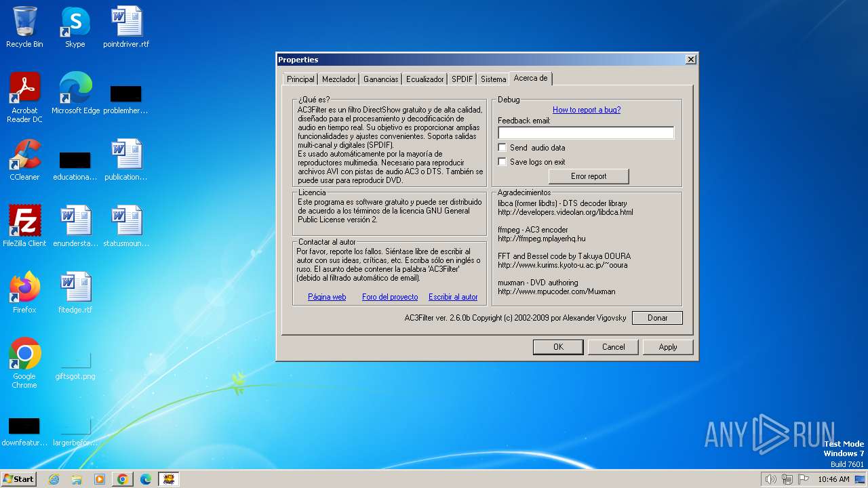The height and width of the screenshot is (488, 868).
Task: Open media player icon in taskbar
Action: pyautogui.click(x=100, y=479)
